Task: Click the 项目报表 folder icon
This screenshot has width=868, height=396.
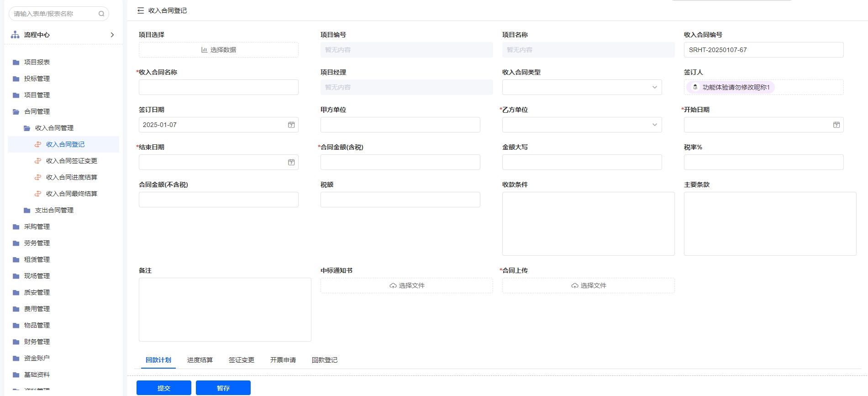Action: 16,62
